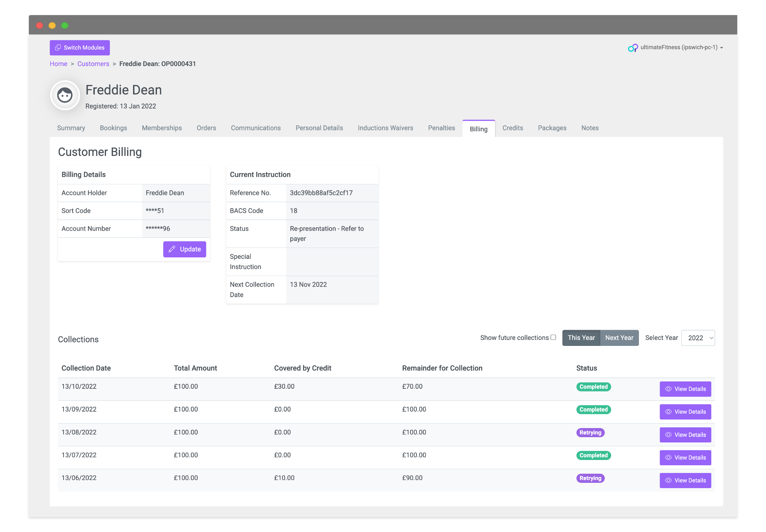Click the masked account number ******96
The width and height of the screenshot is (766, 532).
pyautogui.click(x=158, y=229)
